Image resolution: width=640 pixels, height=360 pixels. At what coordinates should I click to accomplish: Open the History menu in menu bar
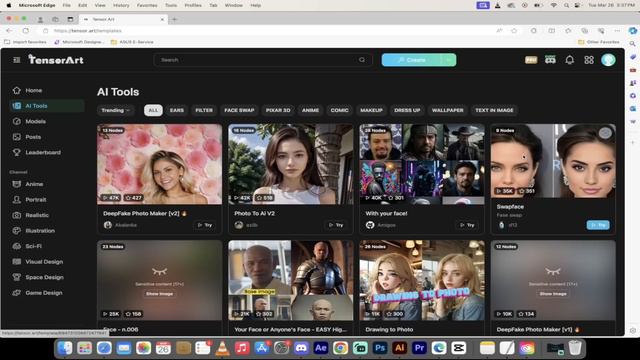121,5
